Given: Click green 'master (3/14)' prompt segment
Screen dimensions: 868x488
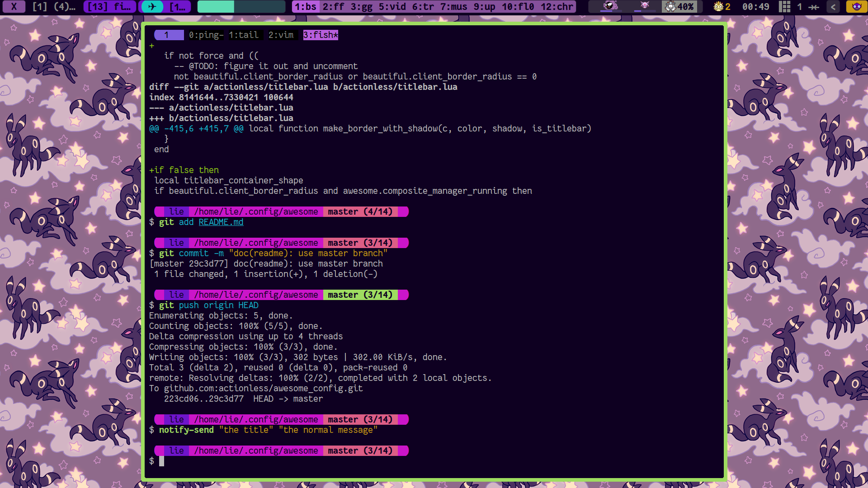Looking at the screenshot, I should [x=360, y=295].
